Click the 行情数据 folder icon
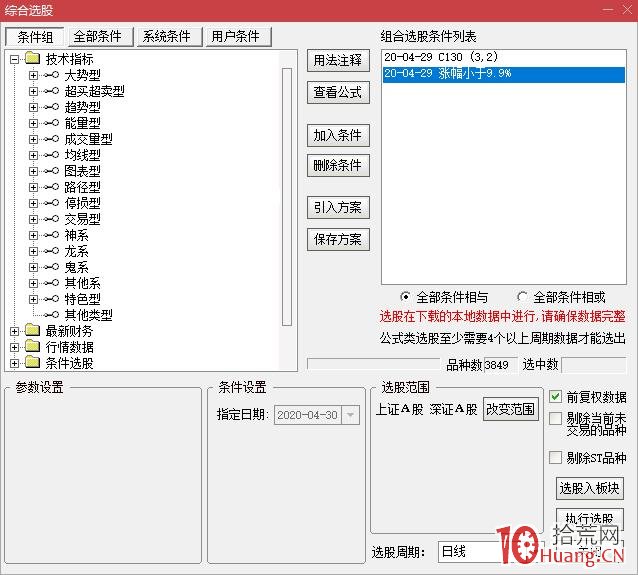638x575 pixels. pos(33,346)
